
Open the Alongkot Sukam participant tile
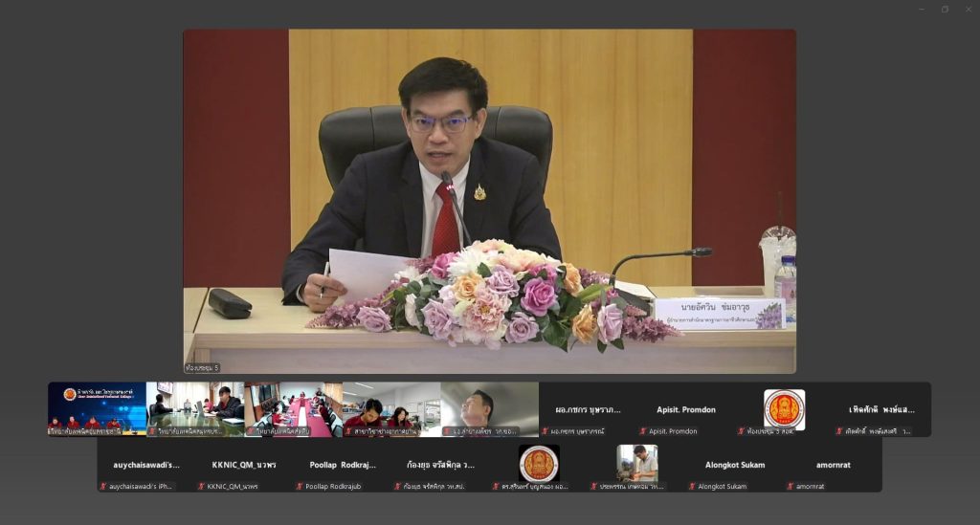click(x=735, y=465)
